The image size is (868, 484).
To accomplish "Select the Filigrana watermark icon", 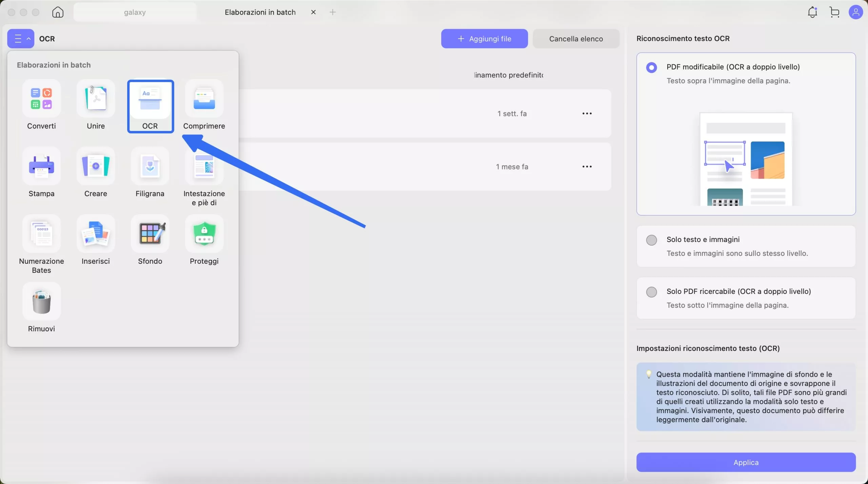I will tap(150, 166).
